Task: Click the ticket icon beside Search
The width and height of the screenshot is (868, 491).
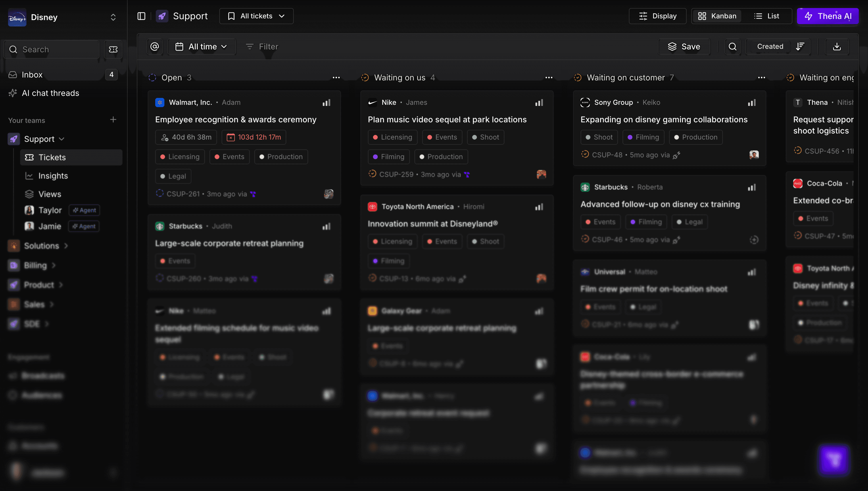Action: point(113,50)
